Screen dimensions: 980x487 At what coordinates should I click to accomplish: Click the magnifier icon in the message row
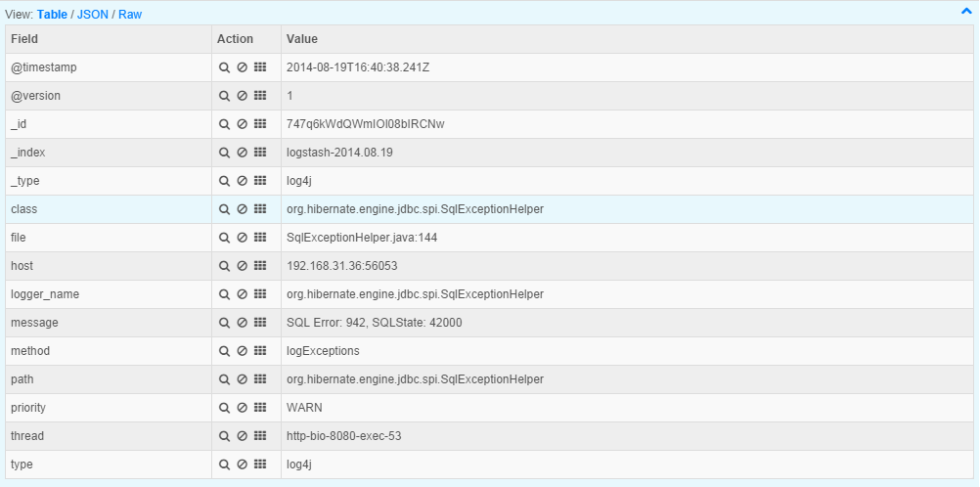tap(224, 323)
